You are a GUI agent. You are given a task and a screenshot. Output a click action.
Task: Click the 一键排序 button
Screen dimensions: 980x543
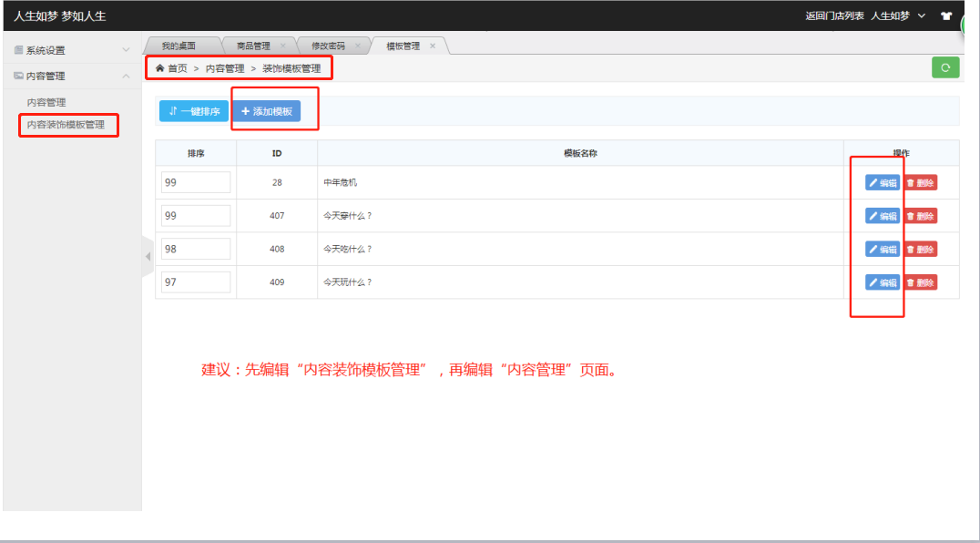tap(193, 111)
